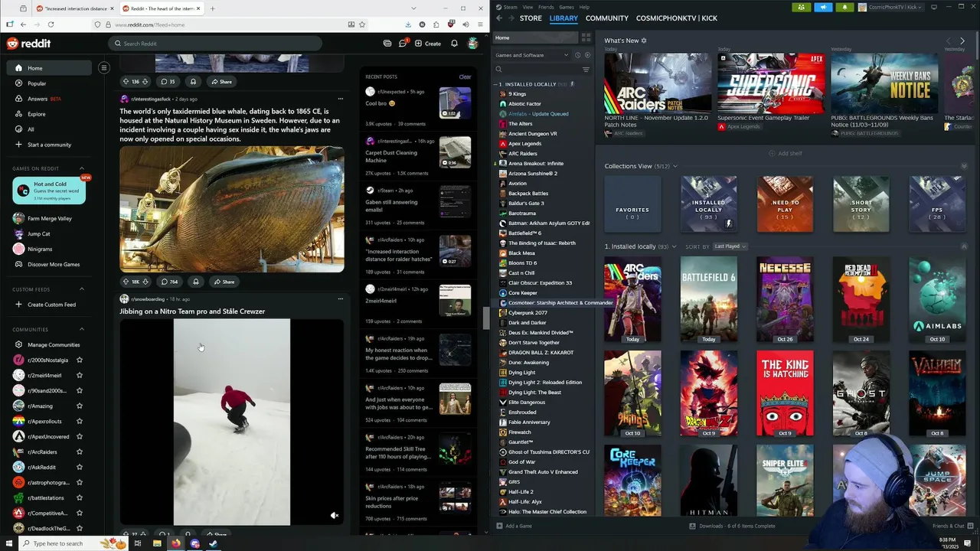Collapse Reddit sidebar with hamburger circle button
980x551 pixels.
(104, 68)
